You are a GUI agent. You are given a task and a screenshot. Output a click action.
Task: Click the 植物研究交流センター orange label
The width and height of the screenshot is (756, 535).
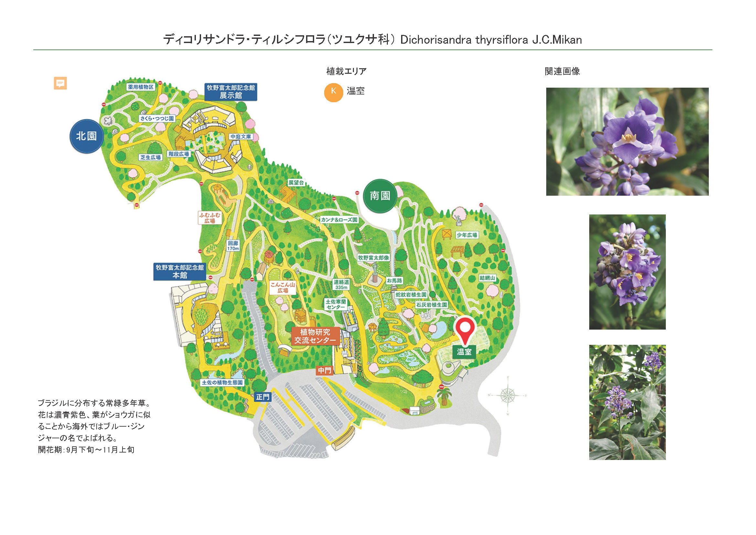(x=315, y=336)
